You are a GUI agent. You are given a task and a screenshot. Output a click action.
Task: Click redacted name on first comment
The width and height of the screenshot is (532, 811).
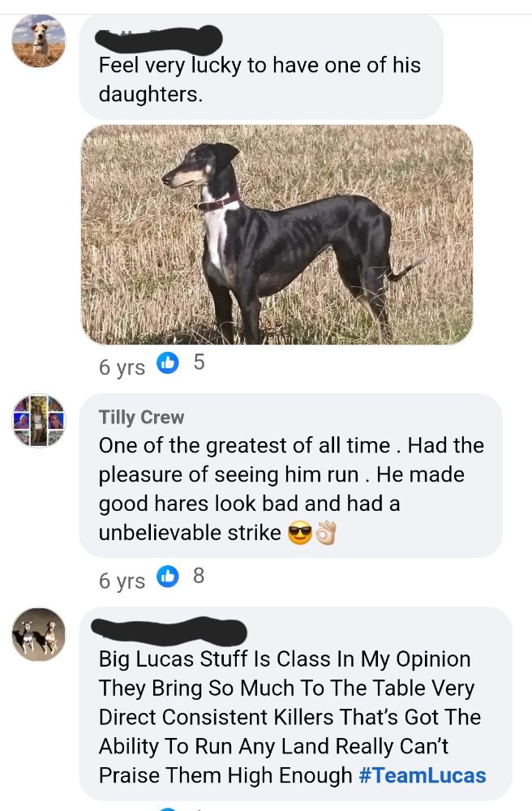pyautogui.click(x=159, y=39)
